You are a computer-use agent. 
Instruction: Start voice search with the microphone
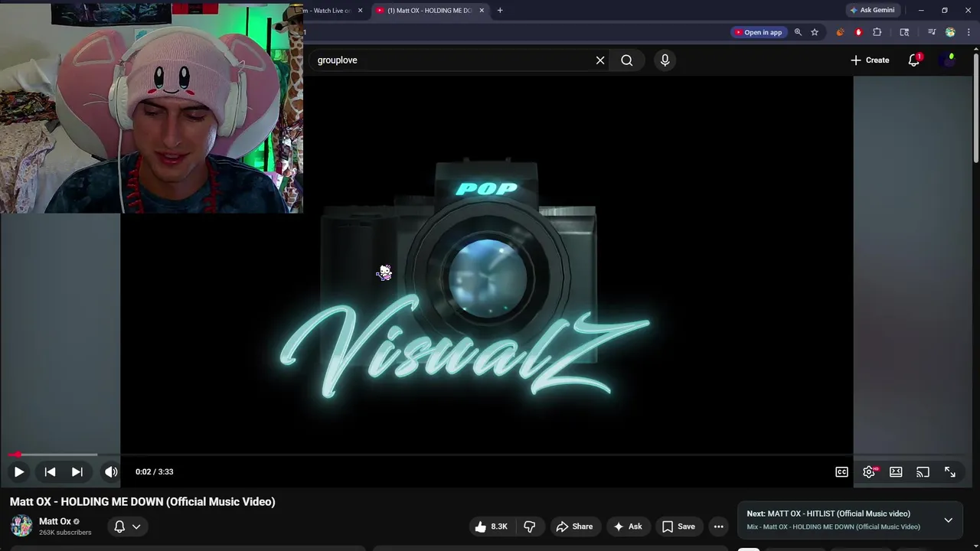pyautogui.click(x=665, y=60)
